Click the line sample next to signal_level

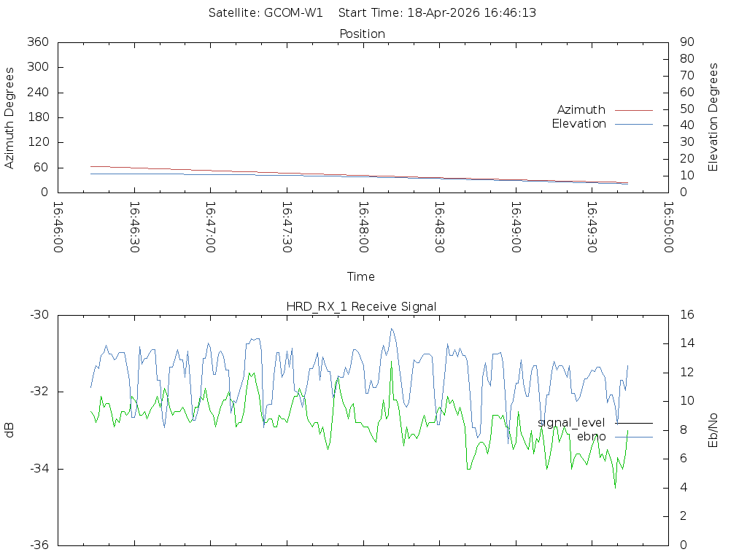633,423
